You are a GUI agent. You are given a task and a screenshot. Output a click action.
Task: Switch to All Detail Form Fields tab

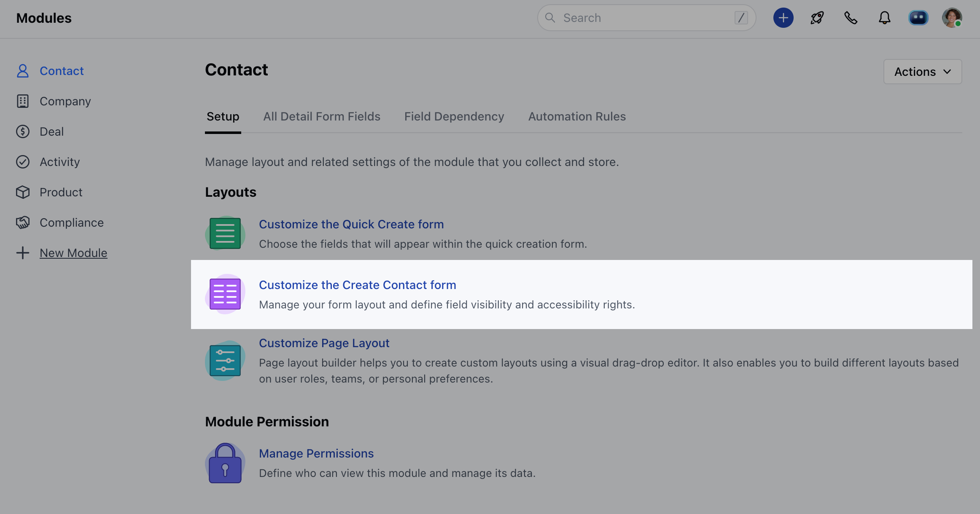click(x=321, y=117)
